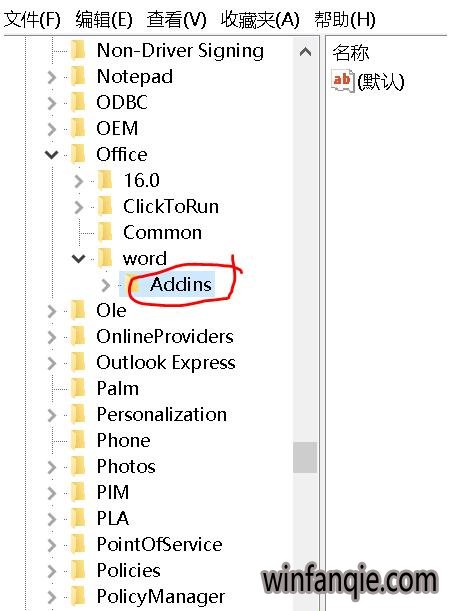This screenshot has height=611, width=453.
Task: Select the Common key folder icon
Action: tap(105, 233)
